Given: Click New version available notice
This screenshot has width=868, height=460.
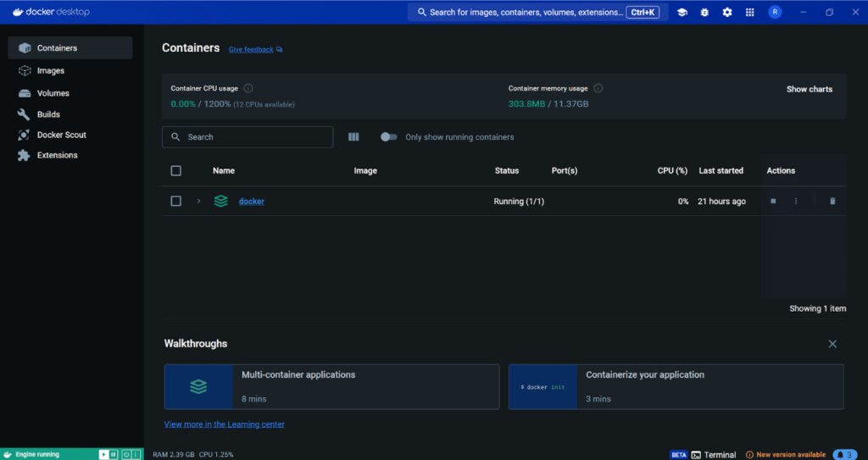Looking at the screenshot, I should [x=786, y=454].
